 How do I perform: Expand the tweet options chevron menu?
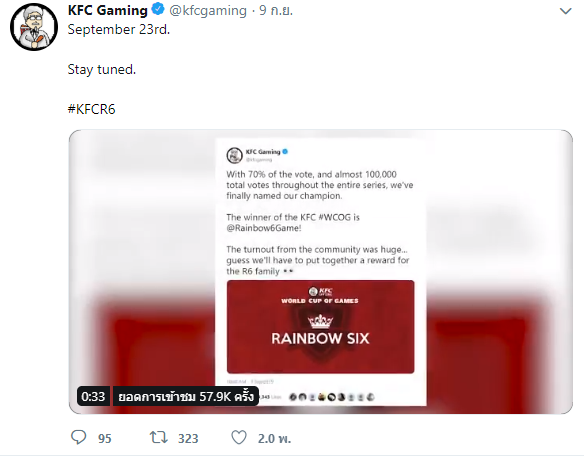[565, 11]
